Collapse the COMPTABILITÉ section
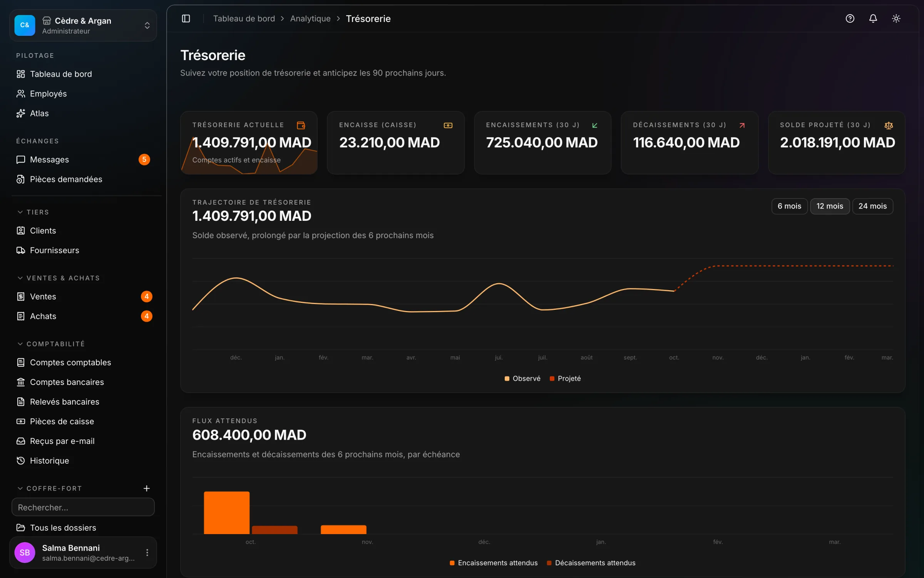The height and width of the screenshot is (578, 924). pos(51,344)
